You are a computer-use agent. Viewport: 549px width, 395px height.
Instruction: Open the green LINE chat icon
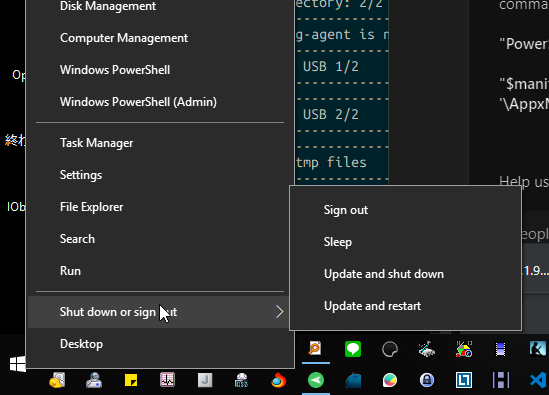tap(353, 349)
